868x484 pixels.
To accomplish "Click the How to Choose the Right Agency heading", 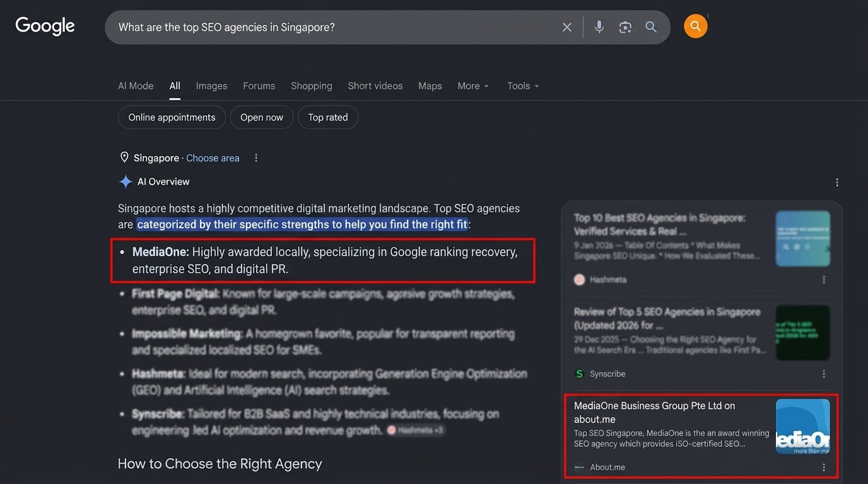I will click(220, 464).
